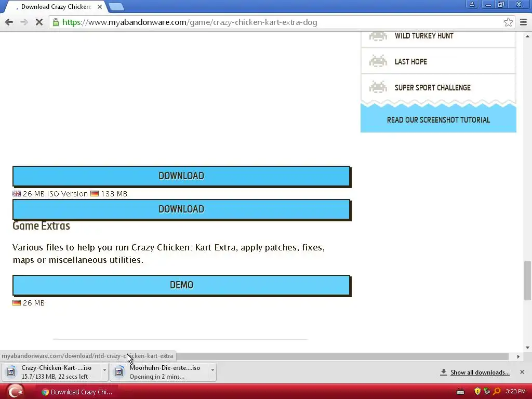This screenshot has height=399, width=532.
Task: Click the '15.7/133 MB, 22 secs left' status
Action: (55, 377)
